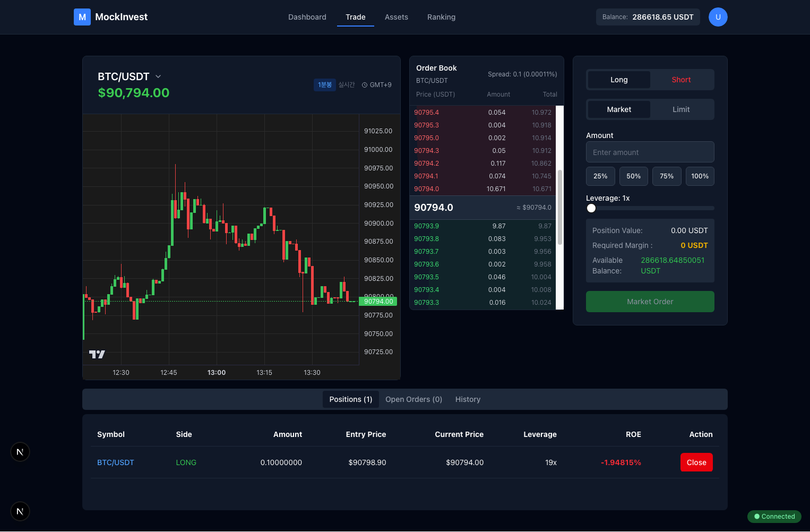Viewport: 810px width, 532px height.
Task: Click the lower Next.js N badge icon
Action: pos(20,511)
